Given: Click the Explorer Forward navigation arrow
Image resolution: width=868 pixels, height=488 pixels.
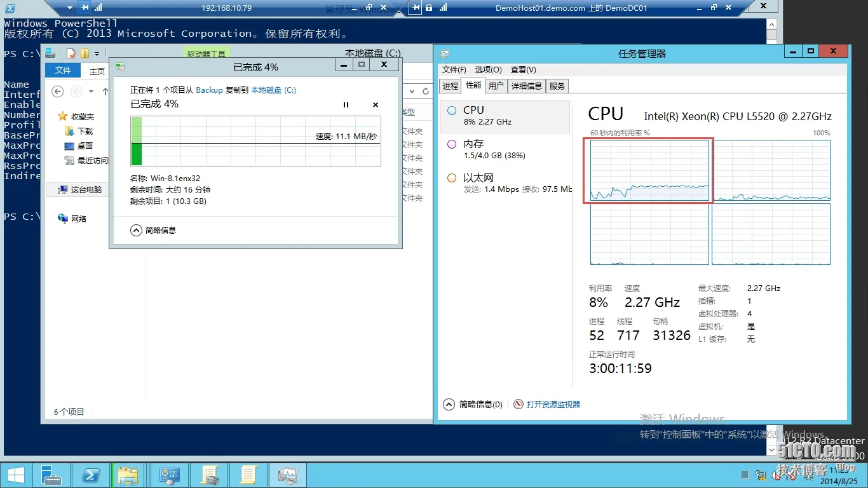Looking at the screenshot, I should [76, 91].
